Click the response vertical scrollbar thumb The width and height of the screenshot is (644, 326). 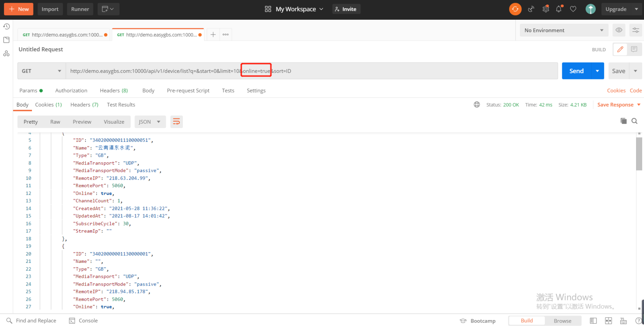coord(639,154)
